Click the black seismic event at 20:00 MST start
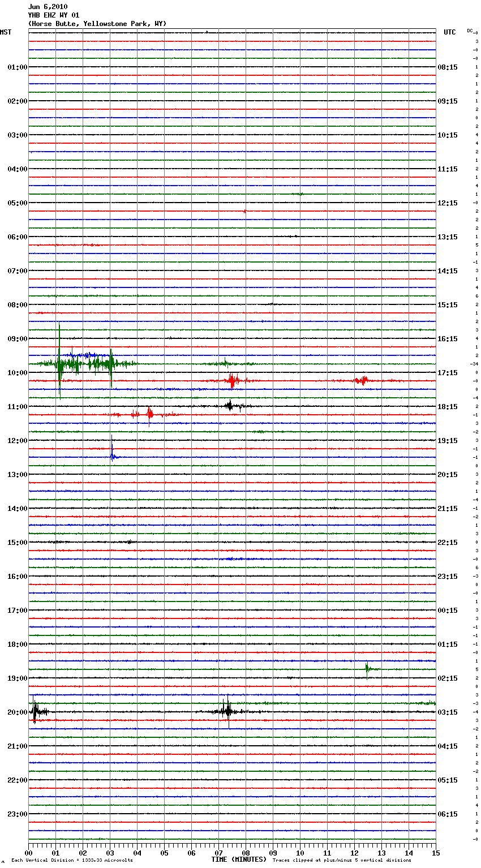The width and height of the screenshot is (481, 868). pos(37,711)
